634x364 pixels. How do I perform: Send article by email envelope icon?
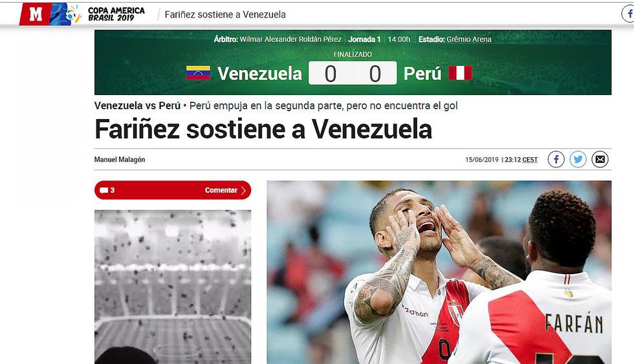(600, 160)
